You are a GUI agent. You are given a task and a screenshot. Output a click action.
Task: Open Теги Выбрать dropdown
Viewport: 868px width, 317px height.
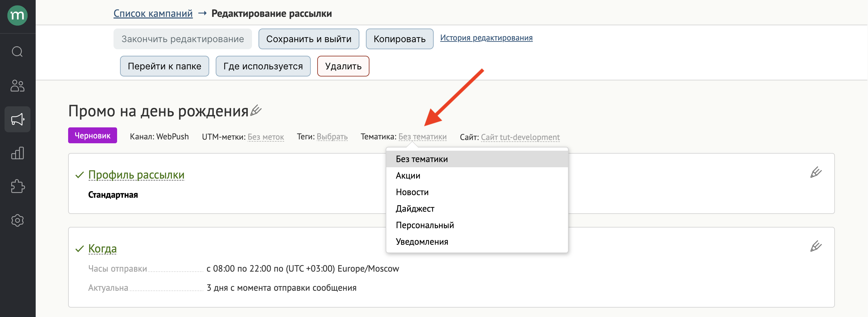(332, 136)
